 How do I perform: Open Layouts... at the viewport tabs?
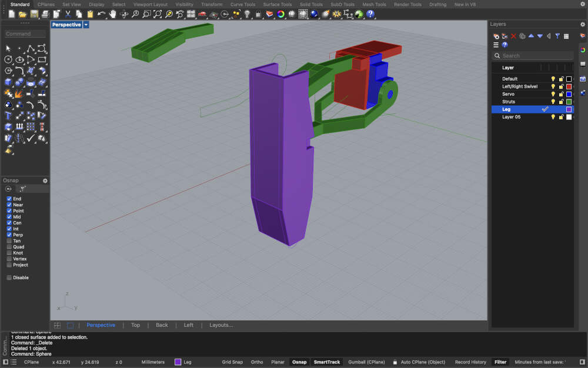(221, 325)
